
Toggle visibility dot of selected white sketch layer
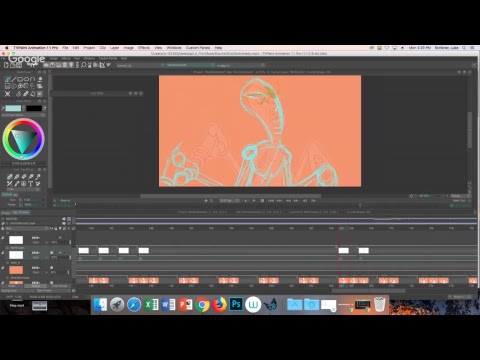pos(51,253)
